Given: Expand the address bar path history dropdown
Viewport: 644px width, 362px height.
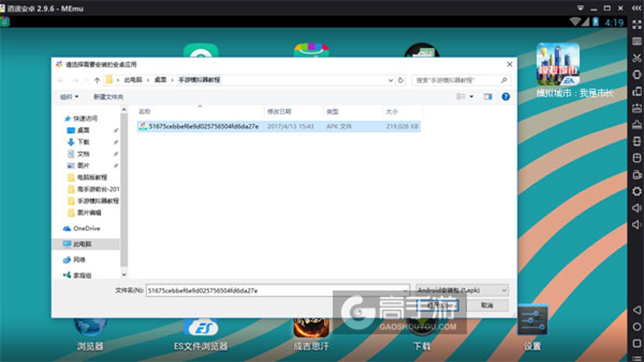Looking at the screenshot, I should tap(391, 80).
